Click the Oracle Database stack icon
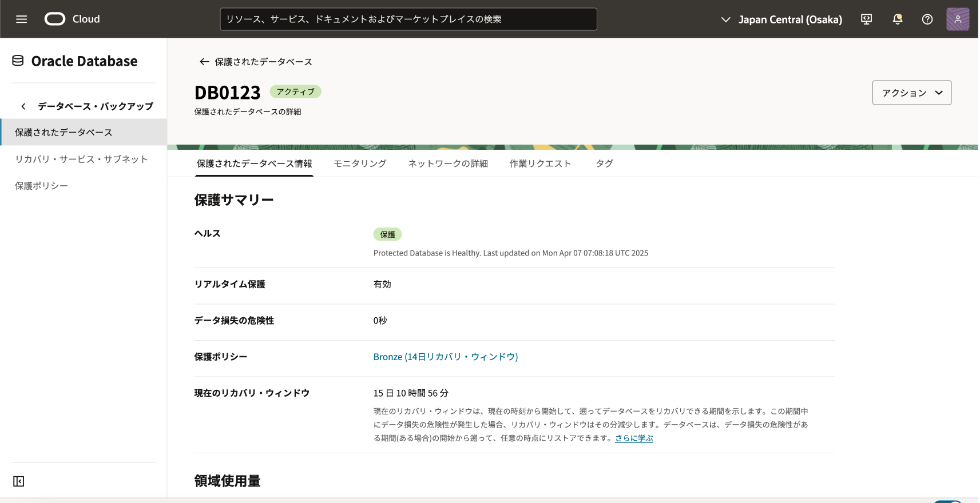The width and height of the screenshot is (980, 503). point(18,61)
